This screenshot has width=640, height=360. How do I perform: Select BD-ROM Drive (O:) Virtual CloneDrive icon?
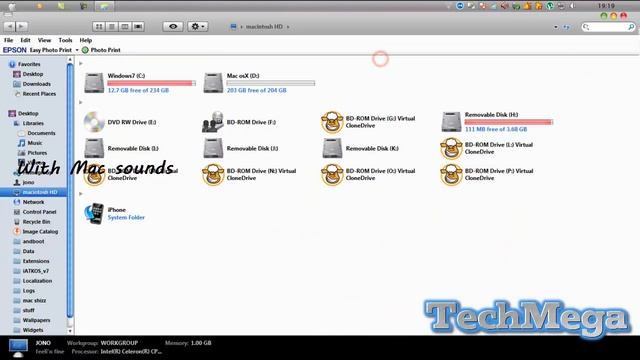pyautogui.click(x=332, y=175)
